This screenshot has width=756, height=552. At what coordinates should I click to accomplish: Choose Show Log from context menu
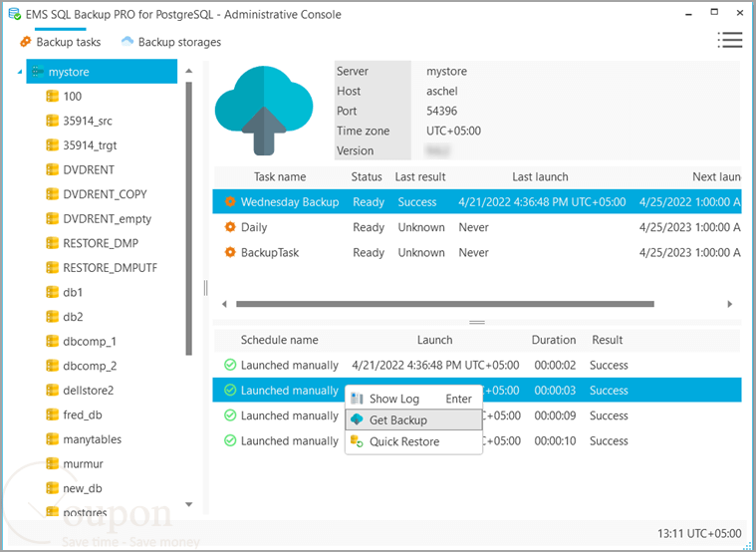pos(413,399)
